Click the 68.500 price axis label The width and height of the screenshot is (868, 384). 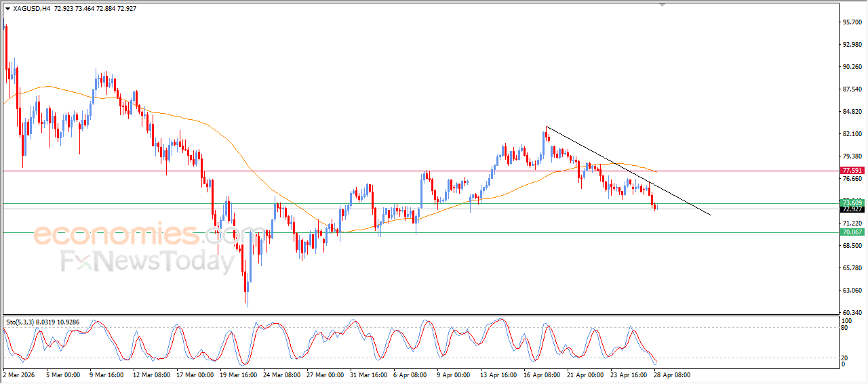click(x=852, y=246)
